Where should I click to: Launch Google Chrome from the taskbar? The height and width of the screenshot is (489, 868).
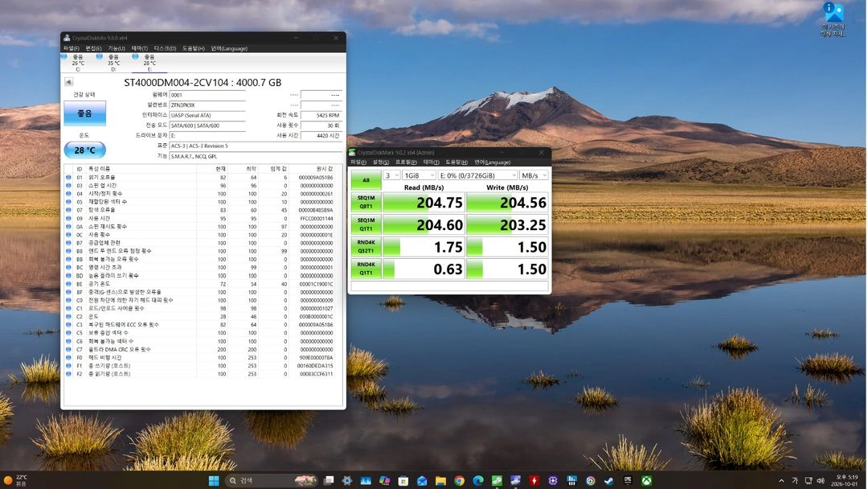point(460,481)
